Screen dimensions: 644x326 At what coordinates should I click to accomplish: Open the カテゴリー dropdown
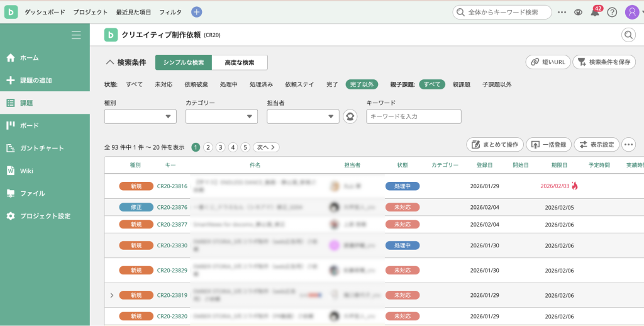221,116
